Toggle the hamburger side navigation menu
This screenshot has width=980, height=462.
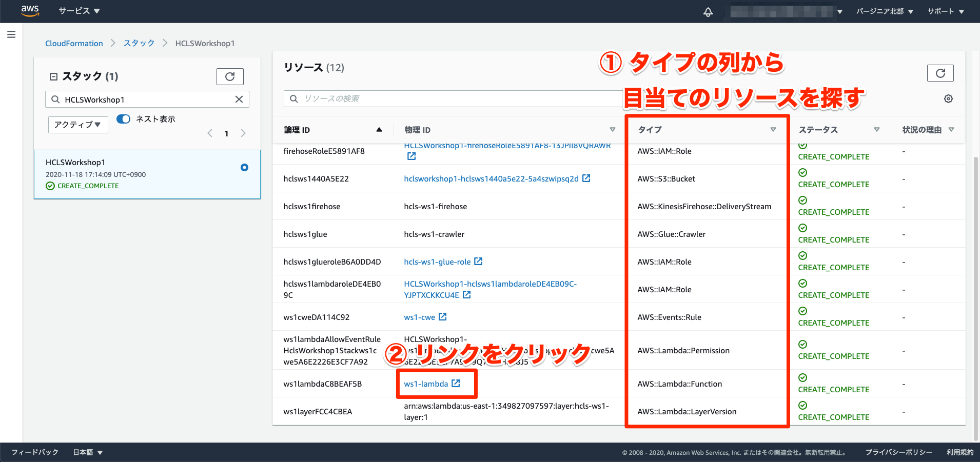pos(11,34)
